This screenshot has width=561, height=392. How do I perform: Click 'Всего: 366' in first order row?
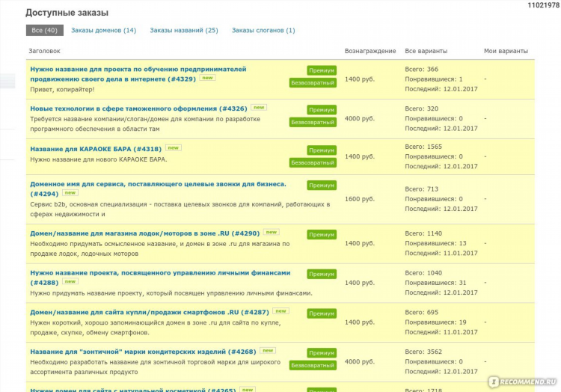coord(421,70)
